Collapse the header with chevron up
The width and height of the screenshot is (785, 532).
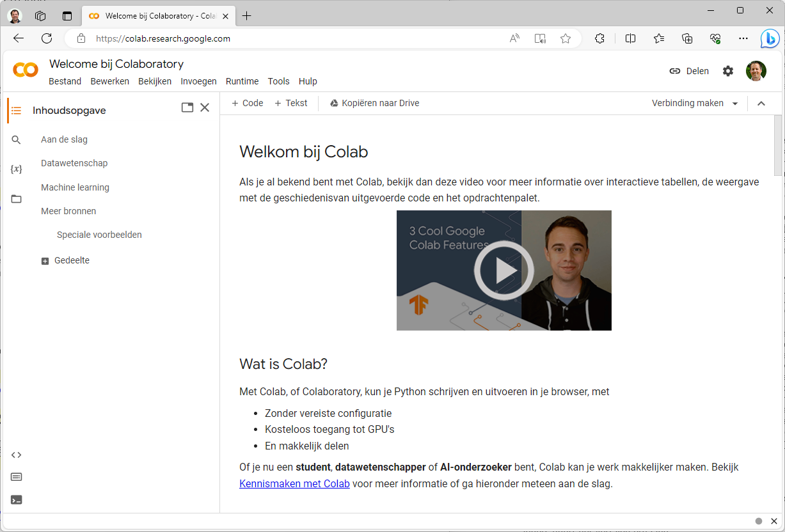tap(761, 104)
